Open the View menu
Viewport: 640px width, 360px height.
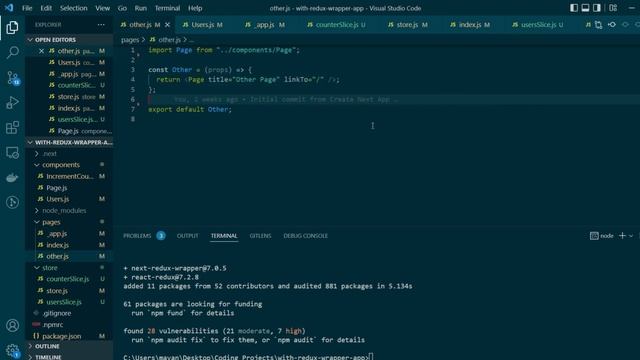[x=102, y=8]
